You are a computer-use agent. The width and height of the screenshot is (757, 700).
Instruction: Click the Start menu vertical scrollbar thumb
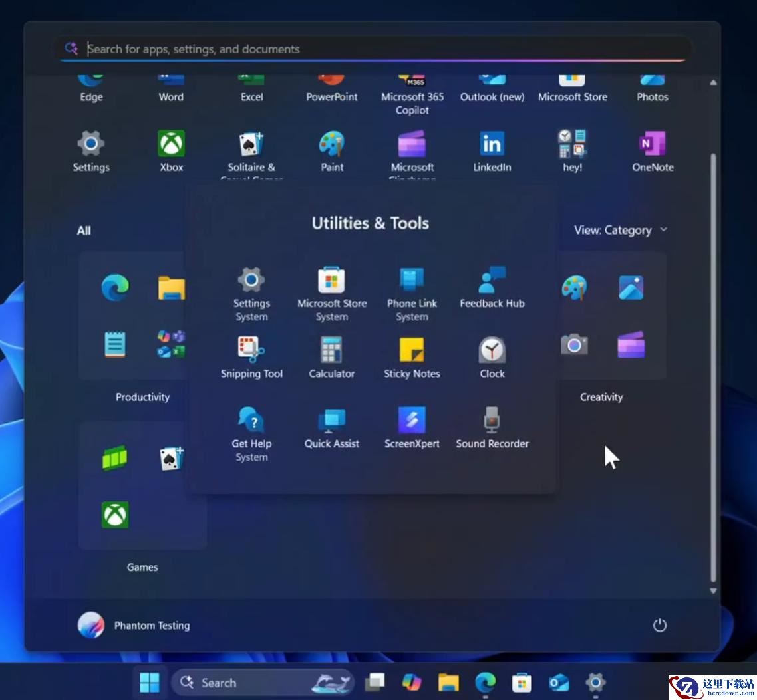click(713, 368)
